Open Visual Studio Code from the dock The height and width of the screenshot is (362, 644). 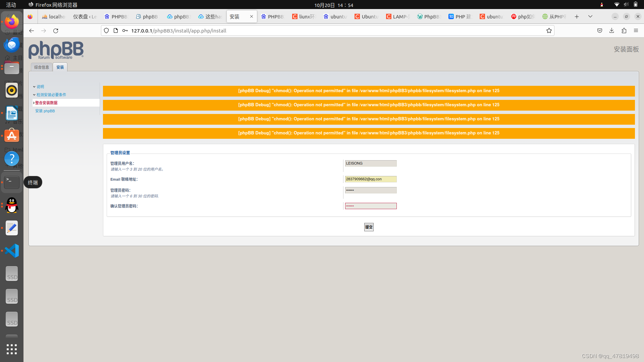pyautogui.click(x=12, y=250)
